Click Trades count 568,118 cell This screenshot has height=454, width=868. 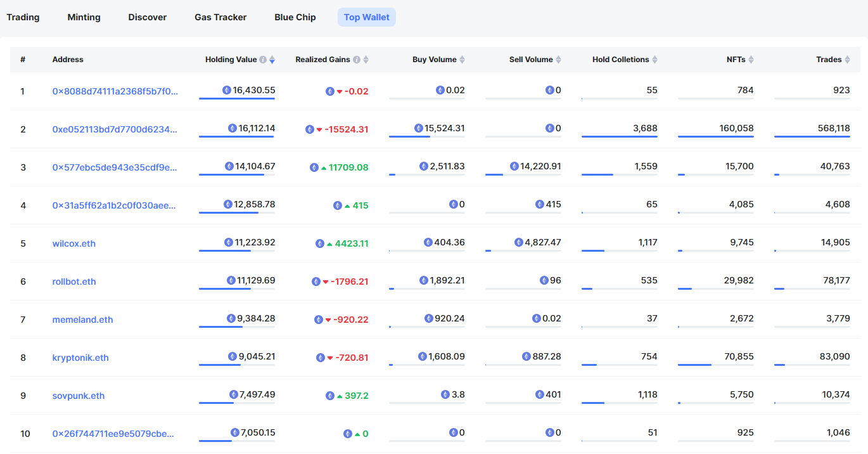[x=833, y=128]
